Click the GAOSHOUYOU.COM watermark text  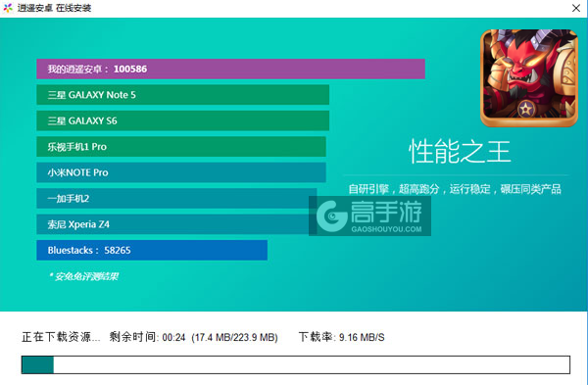(x=386, y=229)
